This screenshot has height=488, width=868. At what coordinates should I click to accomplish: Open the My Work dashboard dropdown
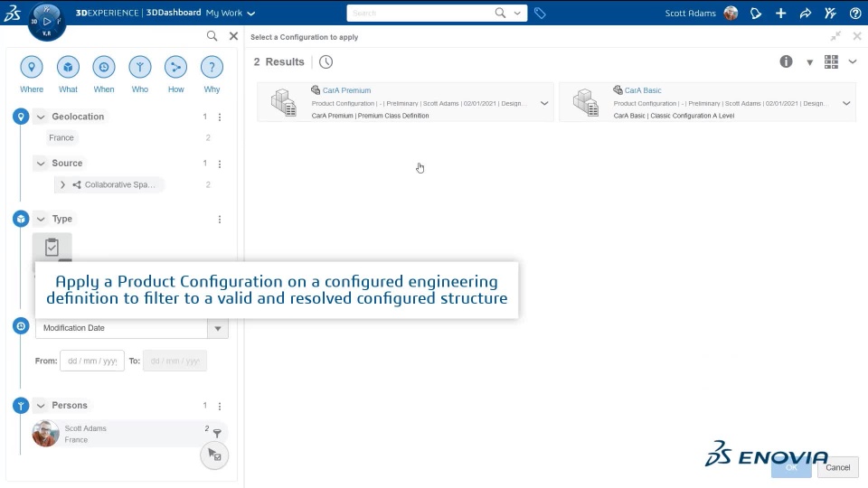click(x=250, y=14)
